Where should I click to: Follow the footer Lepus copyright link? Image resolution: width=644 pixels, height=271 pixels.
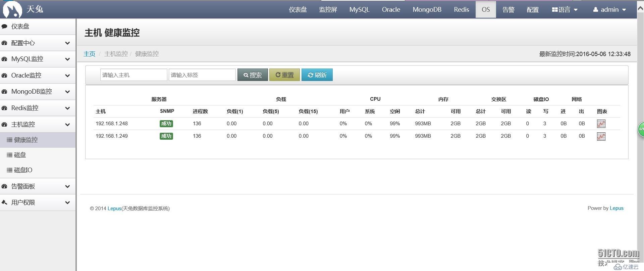tap(114, 209)
